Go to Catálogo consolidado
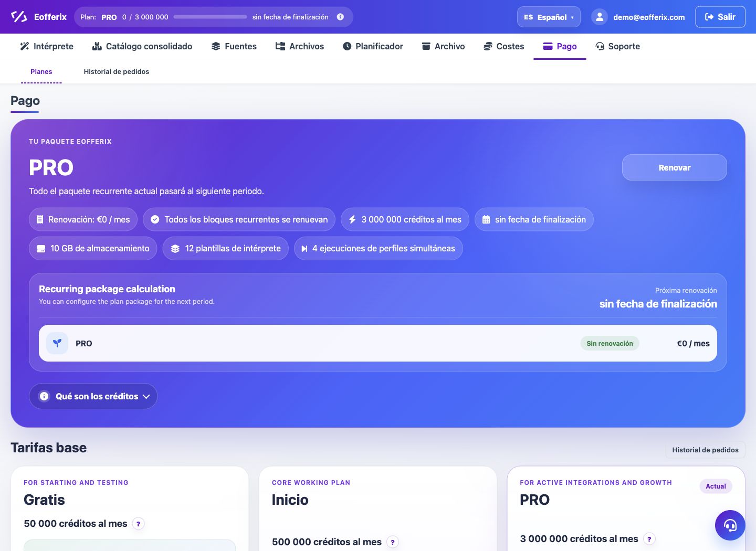The width and height of the screenshot is (756, 551). pyautogui.click(x=142, y=46)
